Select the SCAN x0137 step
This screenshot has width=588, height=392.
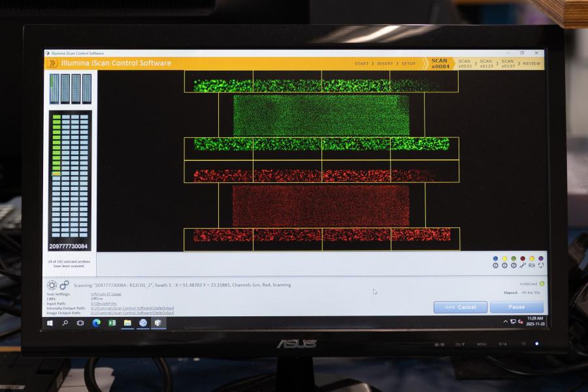(x=508, y=63)
